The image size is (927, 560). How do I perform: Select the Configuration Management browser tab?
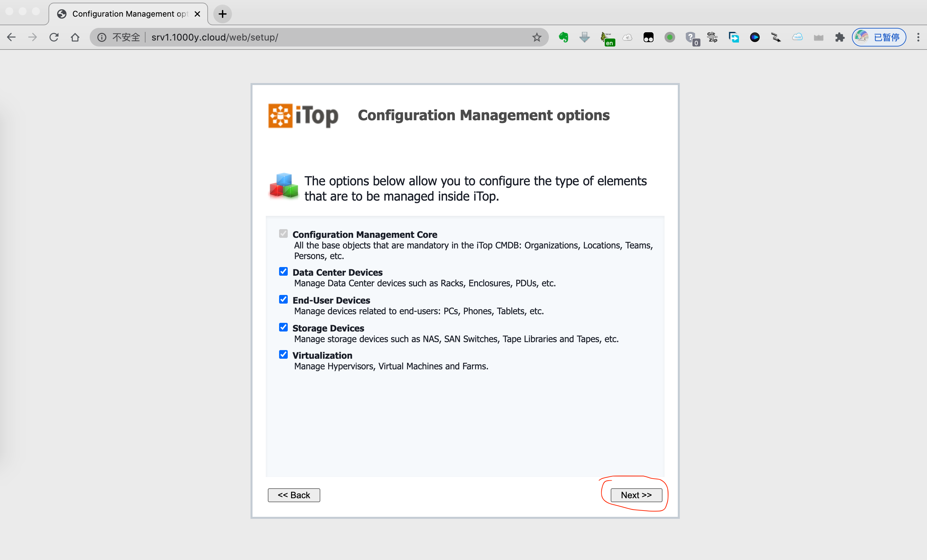coord(128,14)
